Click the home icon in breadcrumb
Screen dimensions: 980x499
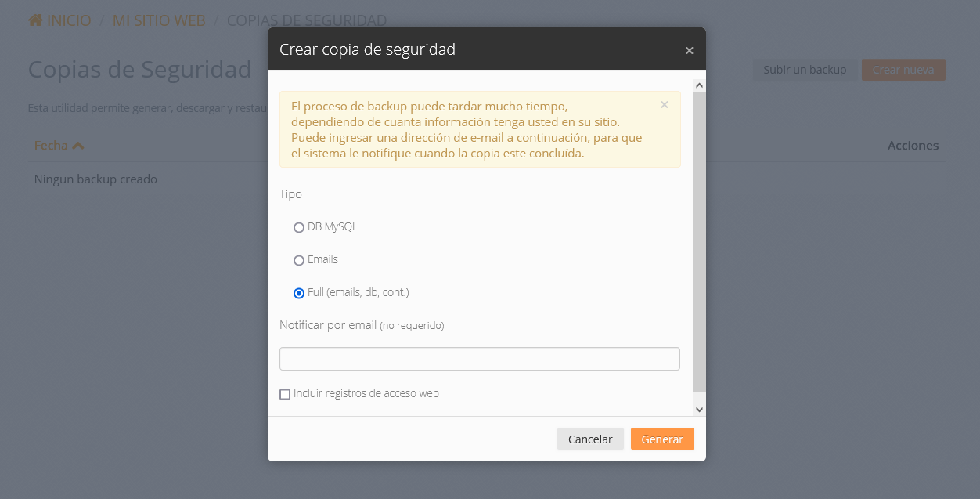[x=35, y=20]
